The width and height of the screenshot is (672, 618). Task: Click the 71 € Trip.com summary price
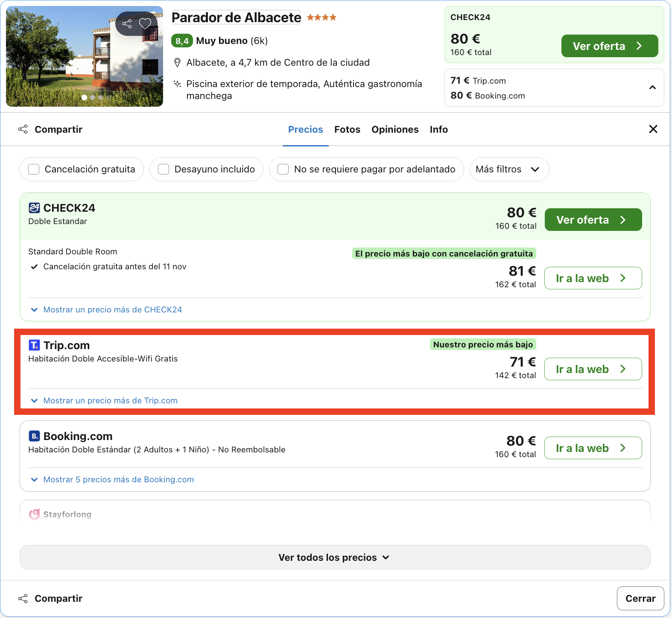[478, 81]
